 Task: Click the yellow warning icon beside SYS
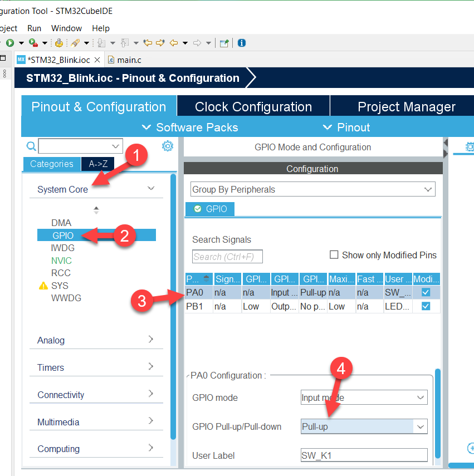pyautogui.click(x=43, y=286)
